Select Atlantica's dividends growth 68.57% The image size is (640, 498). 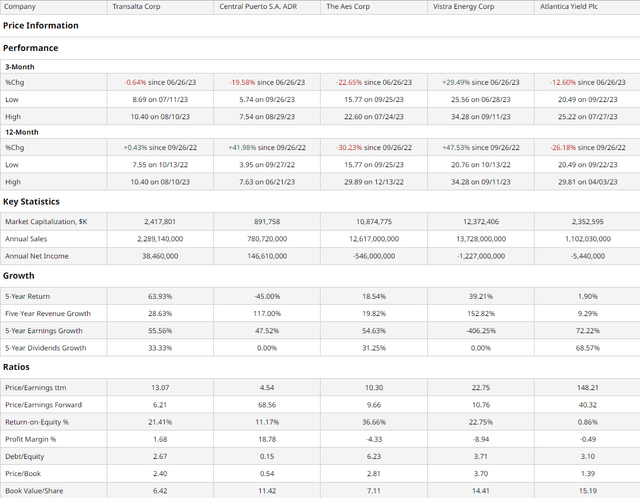(588, 348)
